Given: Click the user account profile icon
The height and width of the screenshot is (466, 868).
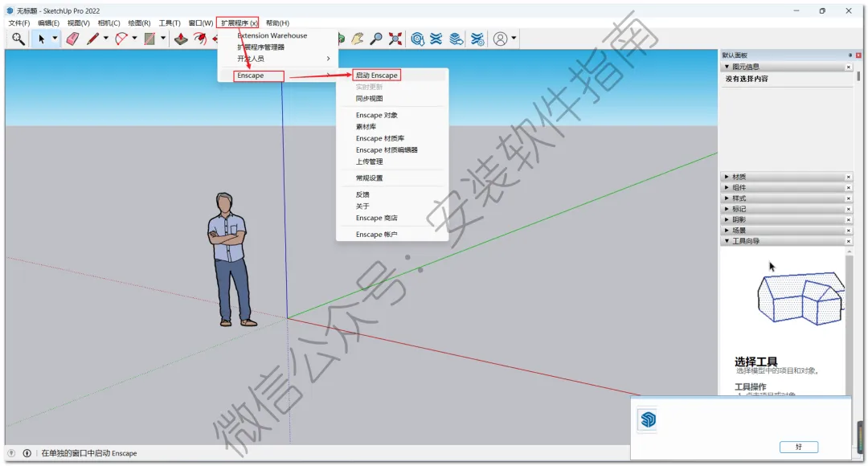Looking at the screenshot, I should click(500, 39).
